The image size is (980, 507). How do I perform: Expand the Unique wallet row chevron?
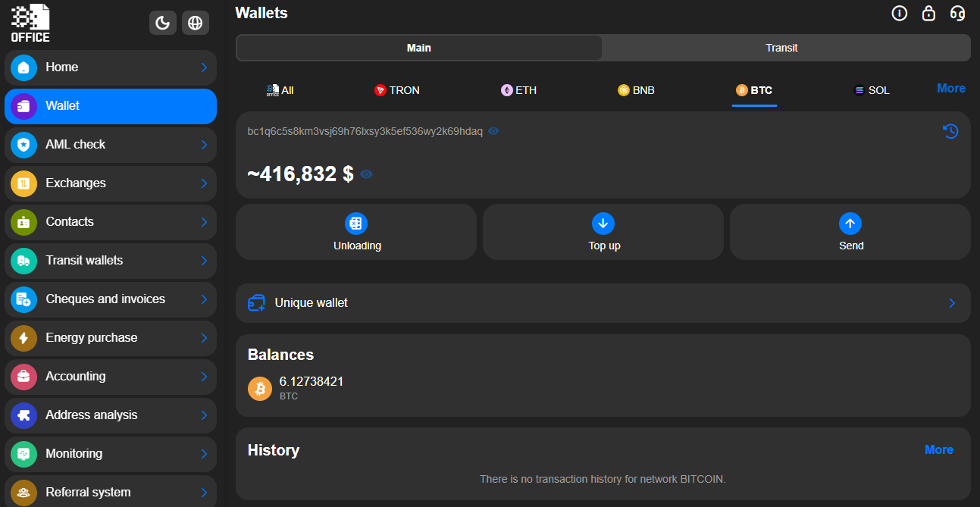pos(951,302)
